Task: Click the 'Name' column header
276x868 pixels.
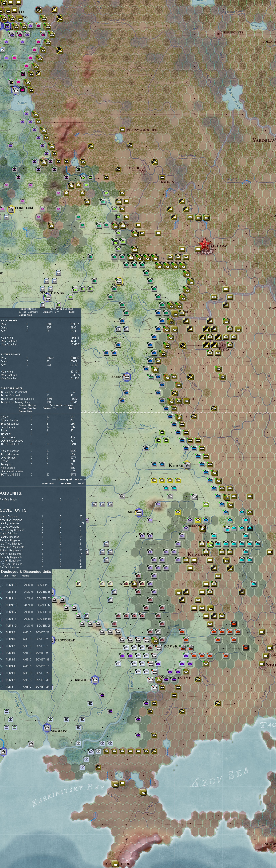Action: 25,576
